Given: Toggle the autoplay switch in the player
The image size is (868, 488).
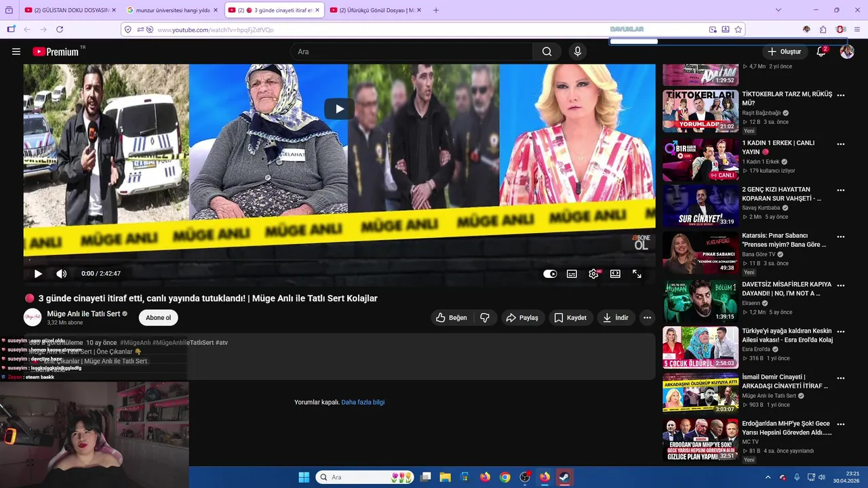Looking at the screenshot, I should (x=550, y=274).
